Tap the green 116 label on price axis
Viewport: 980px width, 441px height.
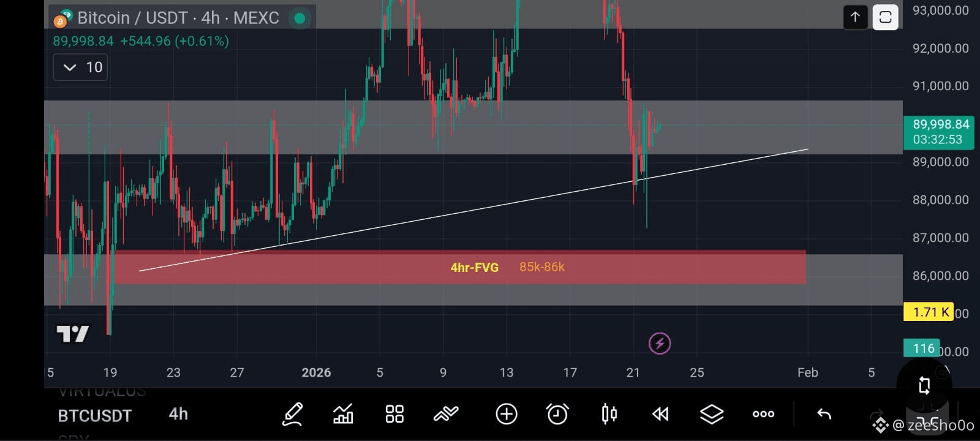[x=922, y=349]
